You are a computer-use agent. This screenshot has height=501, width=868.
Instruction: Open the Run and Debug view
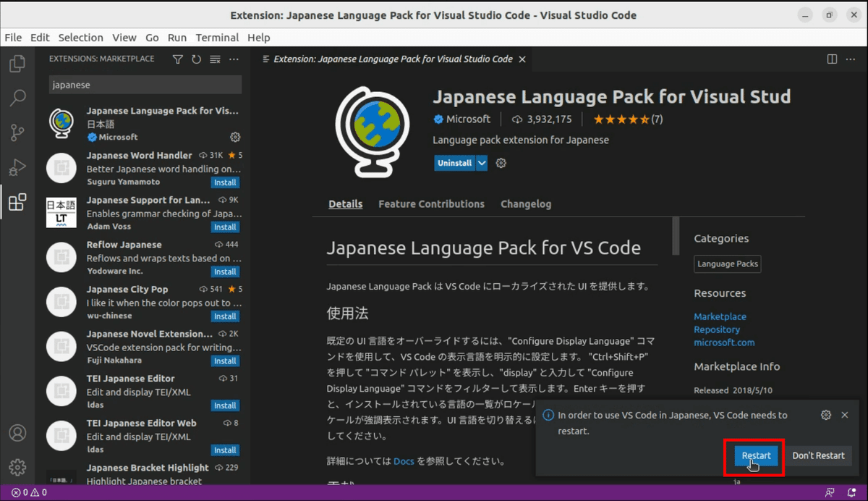click(17, 167)
